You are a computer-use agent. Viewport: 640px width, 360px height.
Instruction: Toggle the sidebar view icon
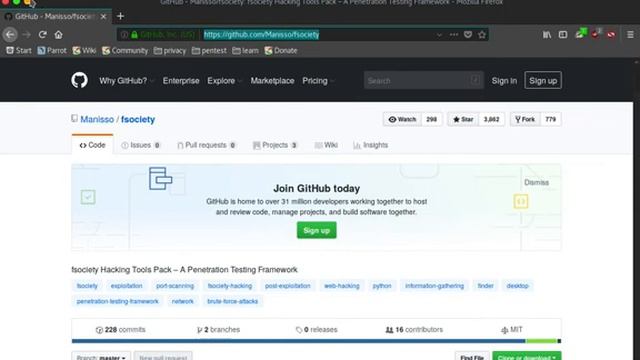563,35
